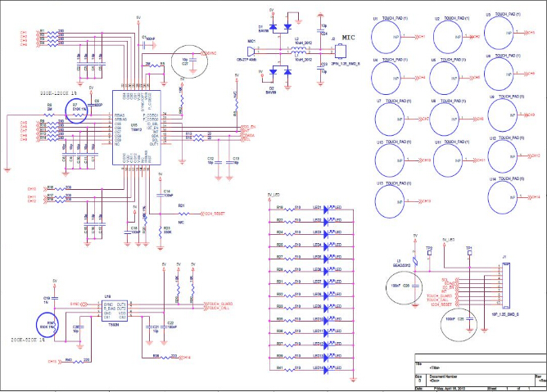Click capacitor C19 above R39

click(x=54, y=298)
